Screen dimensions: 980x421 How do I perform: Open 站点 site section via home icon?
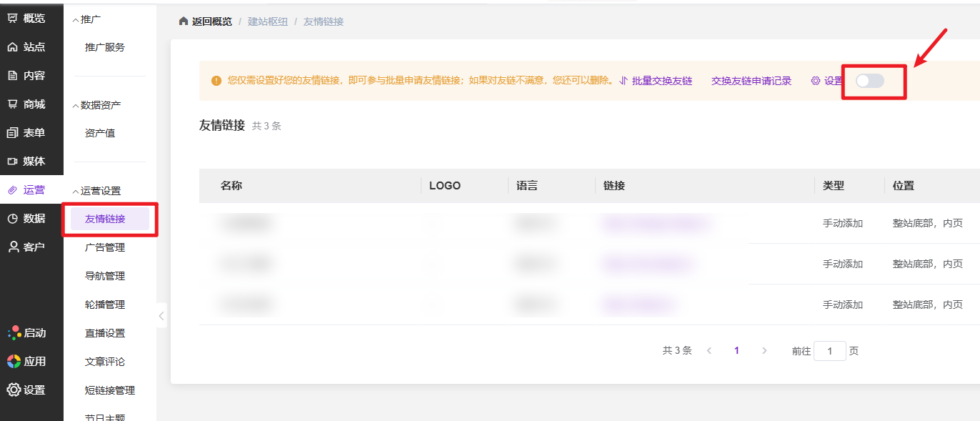point(12,47)
